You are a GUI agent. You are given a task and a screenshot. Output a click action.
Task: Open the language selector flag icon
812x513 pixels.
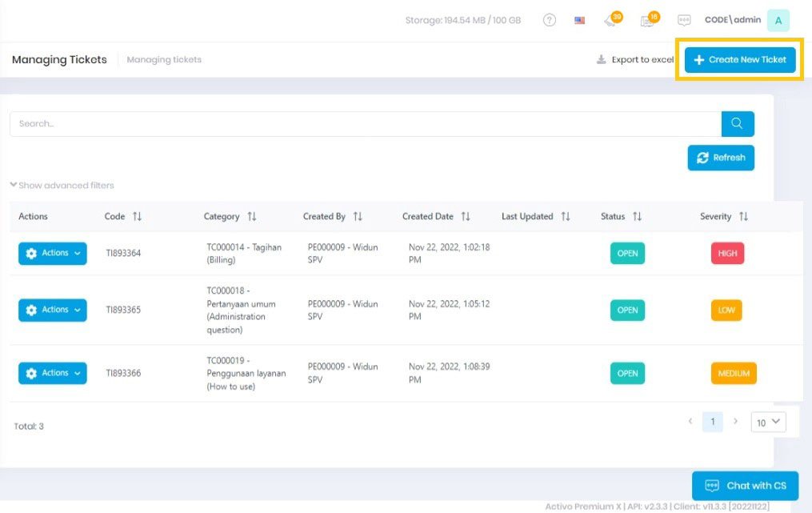tap(579, 20)
